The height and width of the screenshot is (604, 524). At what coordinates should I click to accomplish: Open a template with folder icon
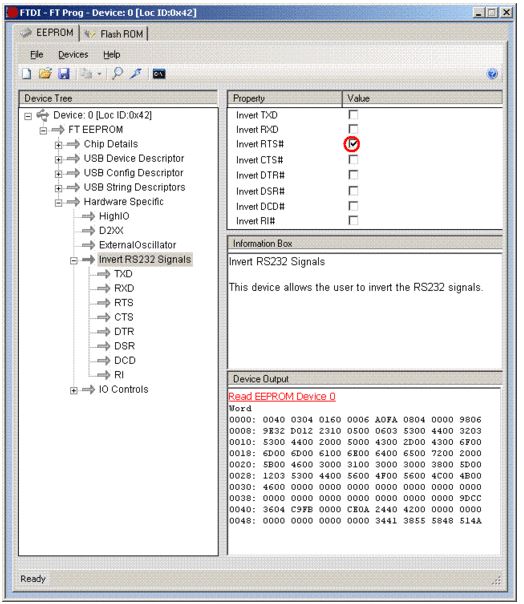coord(45,74)
